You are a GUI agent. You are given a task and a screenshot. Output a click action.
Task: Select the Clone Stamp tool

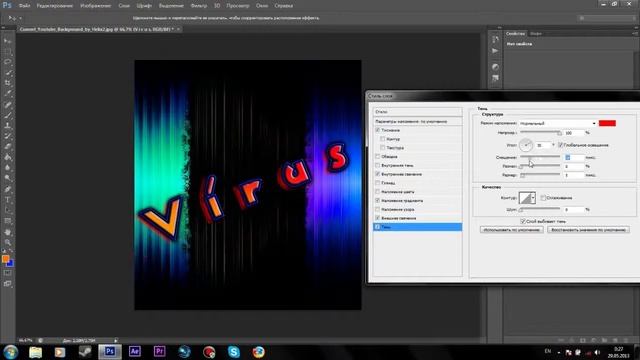click(8, 126)
